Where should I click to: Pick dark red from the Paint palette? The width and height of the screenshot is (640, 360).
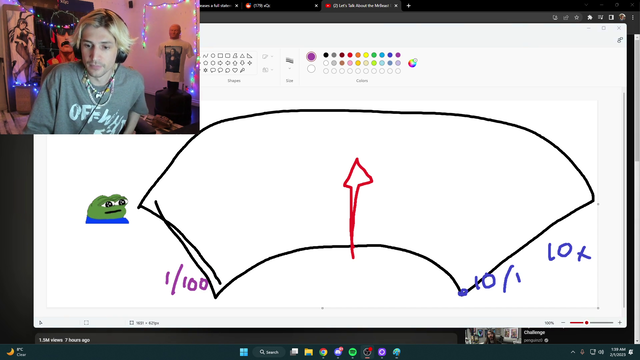coord(342,55)
